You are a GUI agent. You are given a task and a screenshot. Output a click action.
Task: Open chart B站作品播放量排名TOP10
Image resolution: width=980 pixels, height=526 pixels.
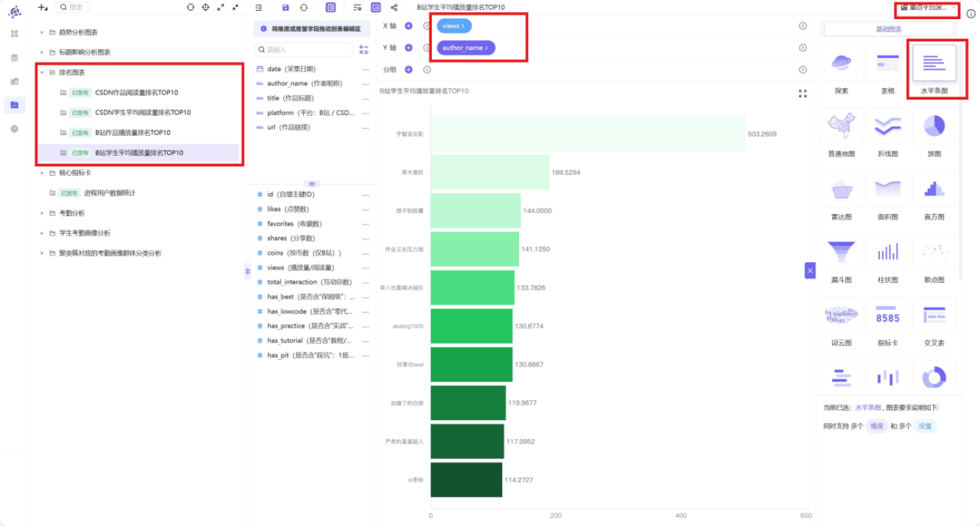click(132, 133)
